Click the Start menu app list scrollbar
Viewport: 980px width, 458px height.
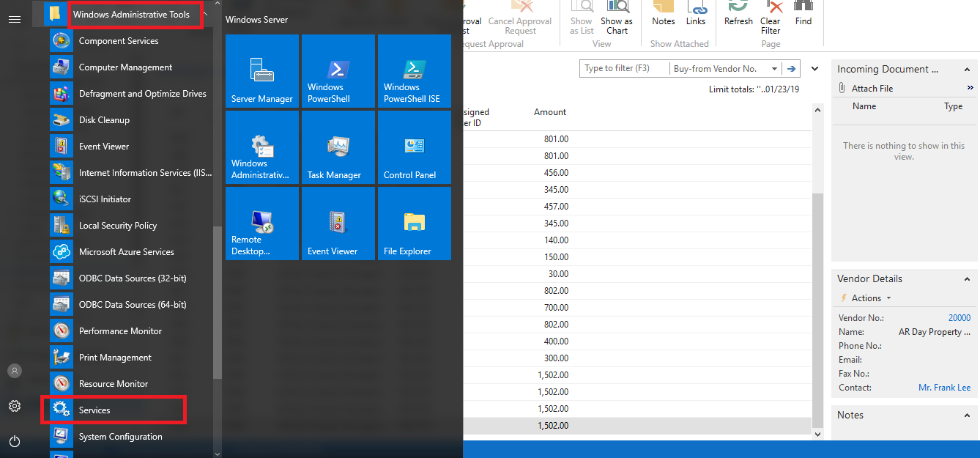coord(217,302)
